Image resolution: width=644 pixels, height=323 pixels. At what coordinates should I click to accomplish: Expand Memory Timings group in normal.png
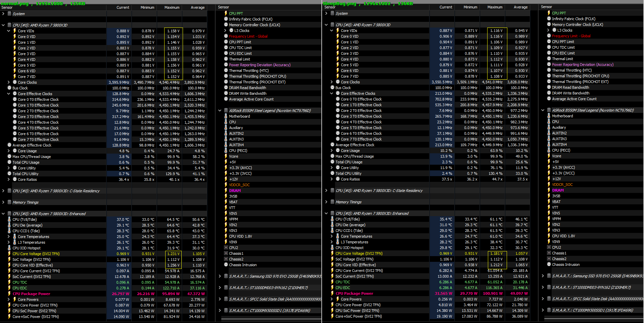click(x=3, y=202)
